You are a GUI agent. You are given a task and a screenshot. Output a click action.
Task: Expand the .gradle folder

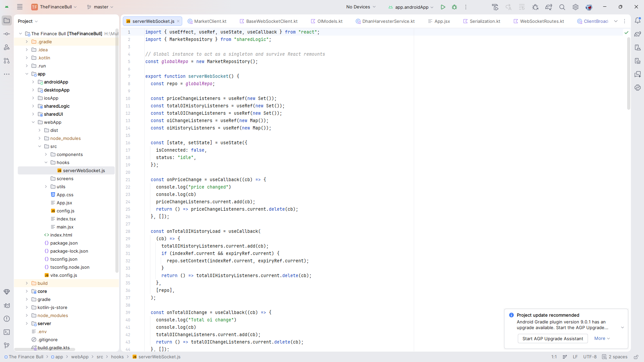(27, 42)
